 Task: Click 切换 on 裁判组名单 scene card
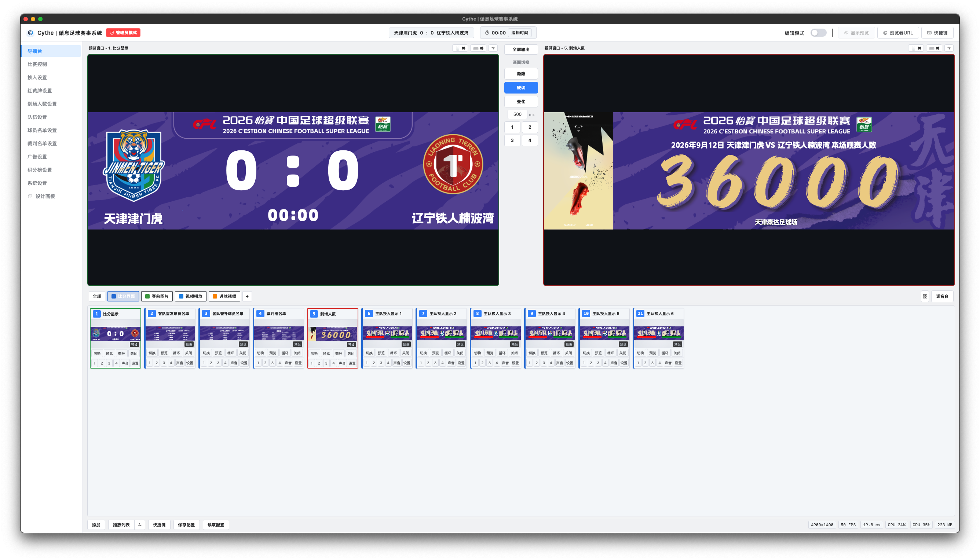260,353
